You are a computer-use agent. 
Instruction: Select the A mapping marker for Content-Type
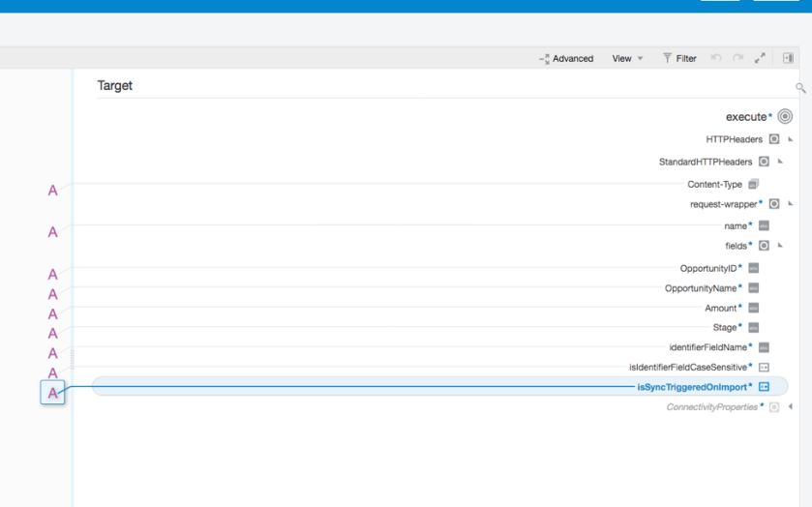tap(53, 191)
